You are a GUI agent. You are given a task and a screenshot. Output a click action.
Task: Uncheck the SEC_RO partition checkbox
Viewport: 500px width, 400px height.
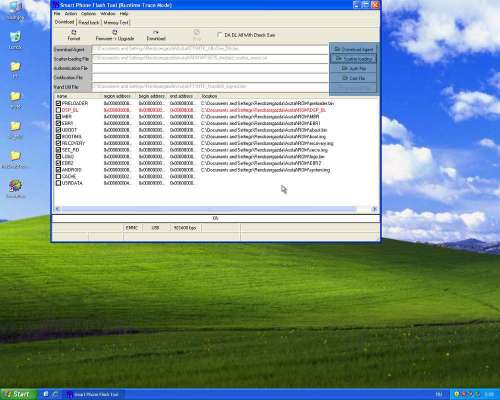(x=58, y=150)
